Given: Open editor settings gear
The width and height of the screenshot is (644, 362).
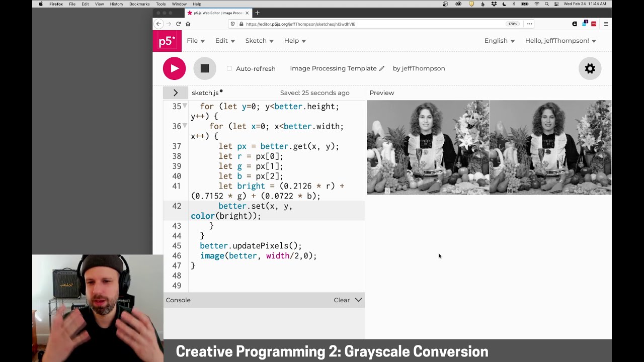Looking at the screenshot, I should (590, 68).
